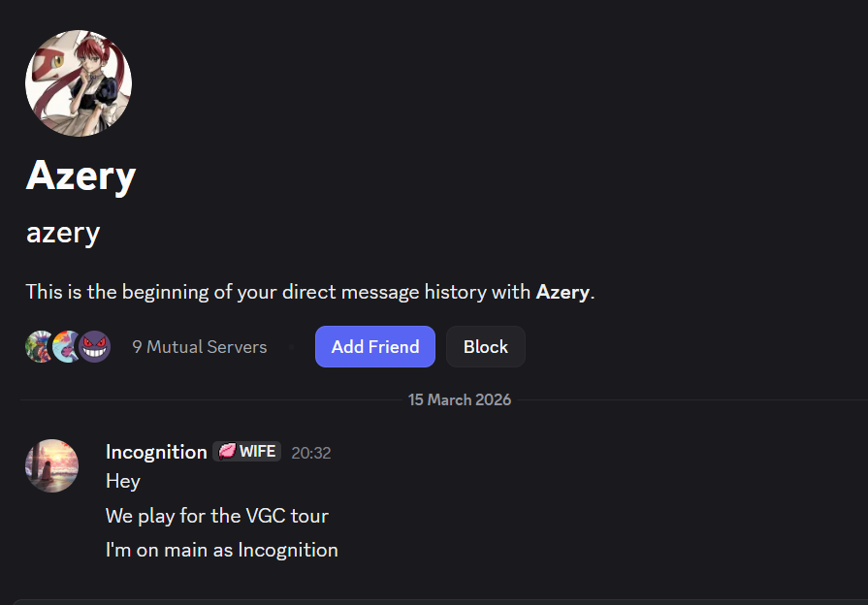Click the 15 March 2026 date divider
The height and width of the screenshot is (605, 868).
click(459, 398)
